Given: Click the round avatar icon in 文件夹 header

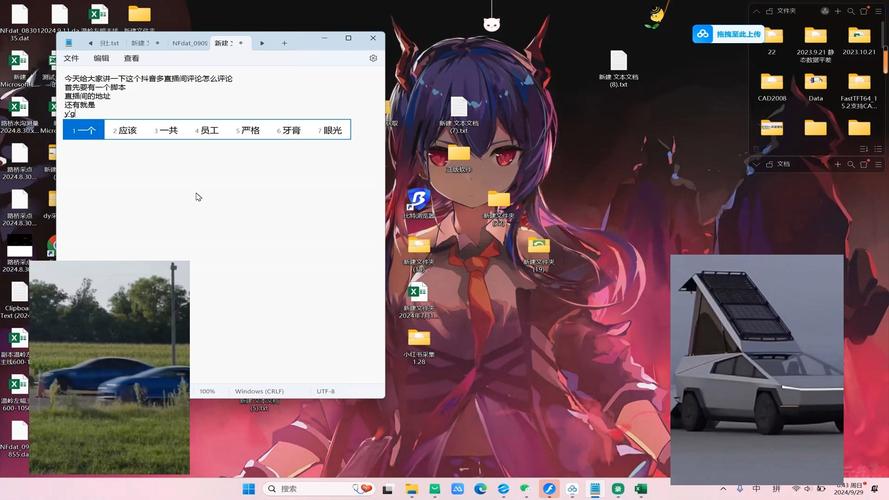Looking at the screenshot, I should tap(824, 11).
